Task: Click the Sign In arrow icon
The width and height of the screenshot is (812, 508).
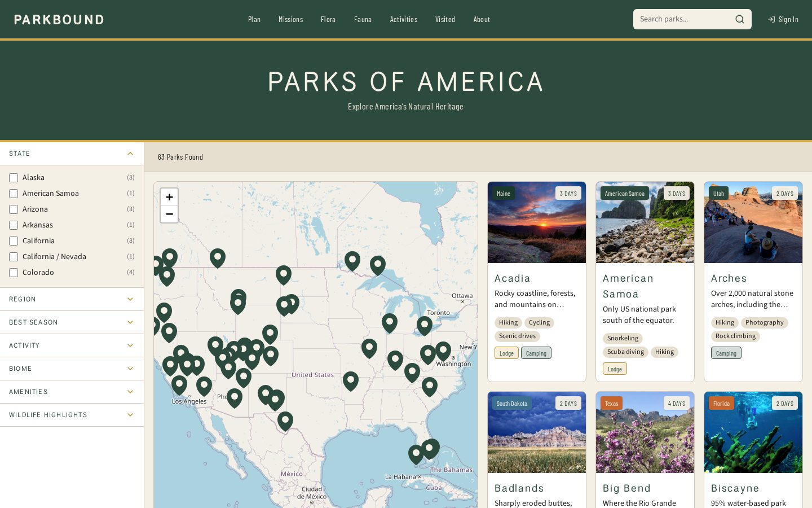Action: [771, 19]
